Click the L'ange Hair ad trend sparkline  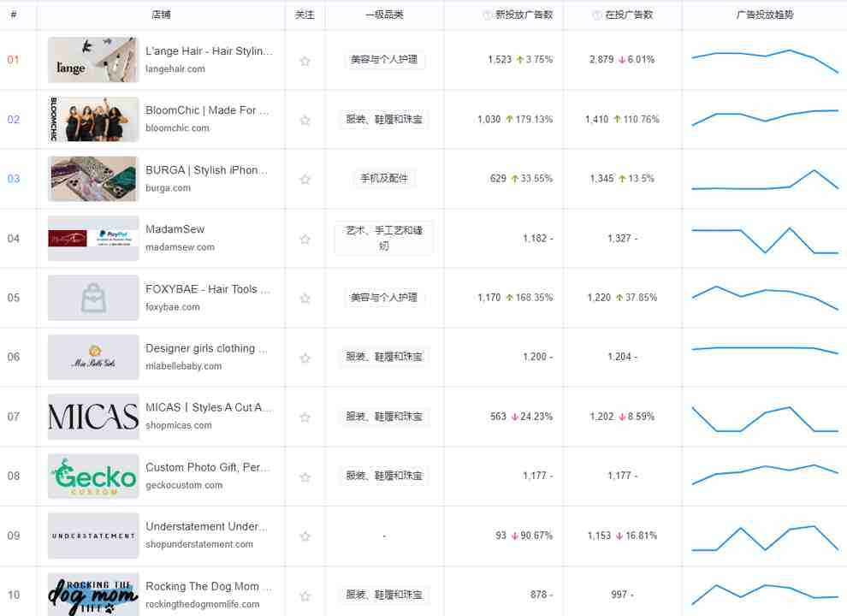(x=765, y=61)
